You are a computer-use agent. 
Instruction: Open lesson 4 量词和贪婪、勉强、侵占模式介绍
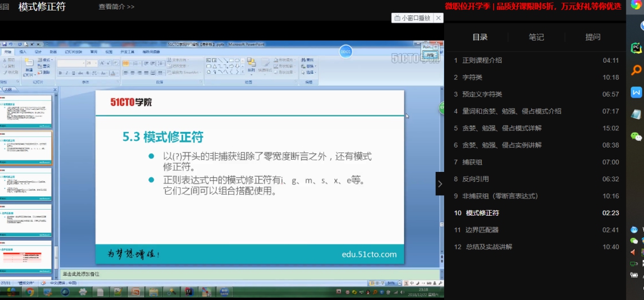pos(536,111)
